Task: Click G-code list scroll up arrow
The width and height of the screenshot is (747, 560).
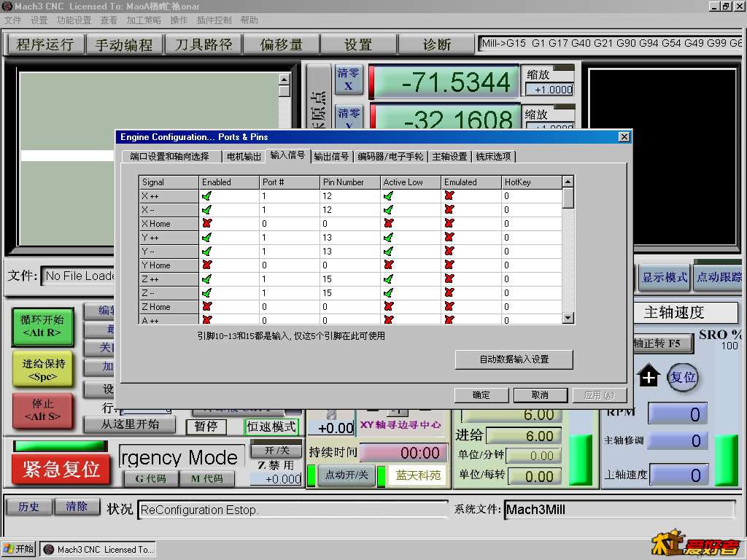Action: click(x=284, y=79)
